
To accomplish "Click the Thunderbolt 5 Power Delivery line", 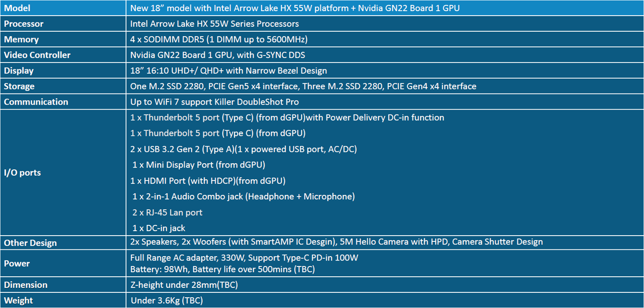I will coord(287,118).
